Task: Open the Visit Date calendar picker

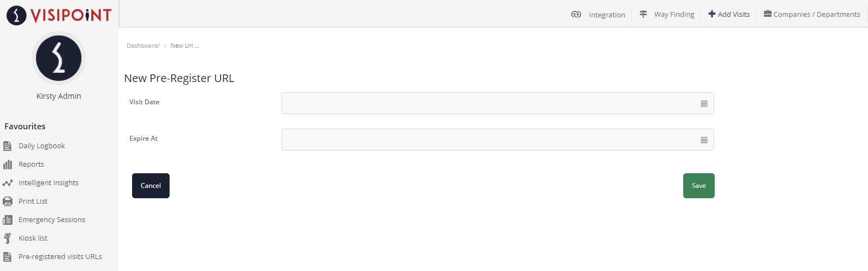Action: click(704, 104)
